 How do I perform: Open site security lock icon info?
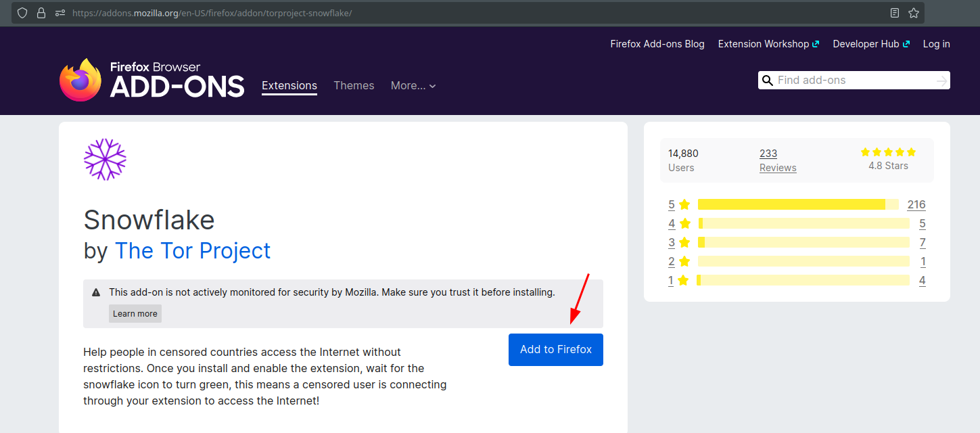click(41, 13)
